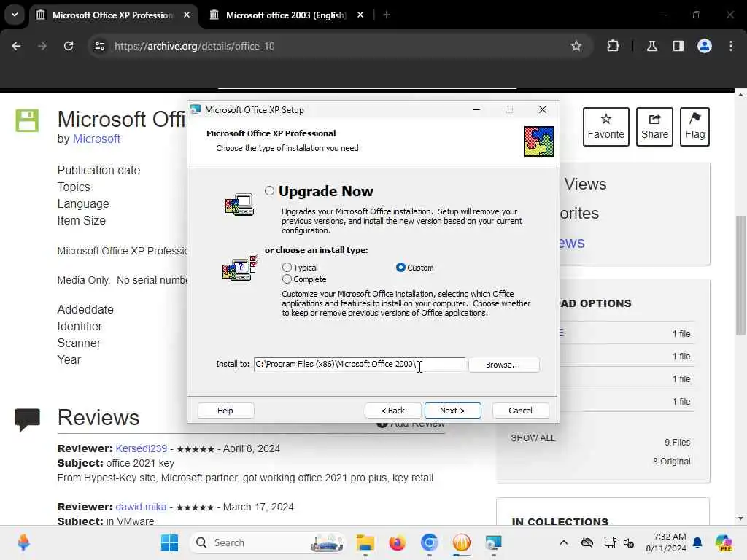The width and height of the screenshot is (747, 560).
Task: Share this archive item
Action: pyautogui.click(x=654, y=127)
